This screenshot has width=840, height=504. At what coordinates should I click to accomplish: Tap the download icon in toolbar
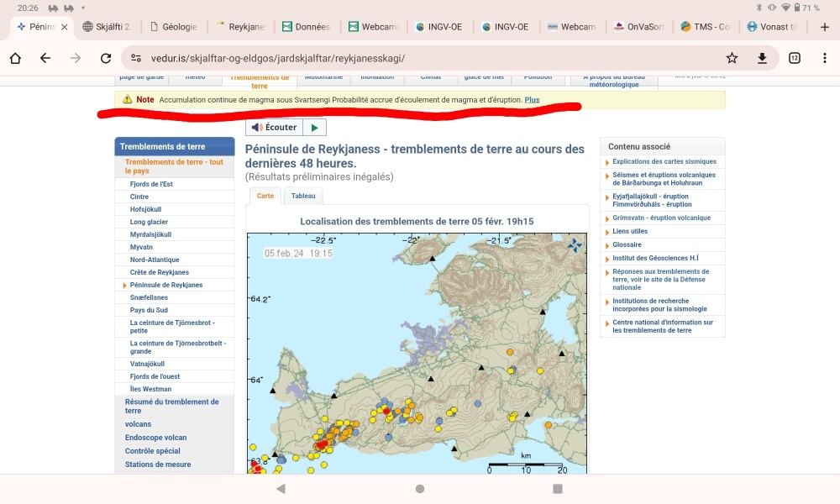pos(763,58)
